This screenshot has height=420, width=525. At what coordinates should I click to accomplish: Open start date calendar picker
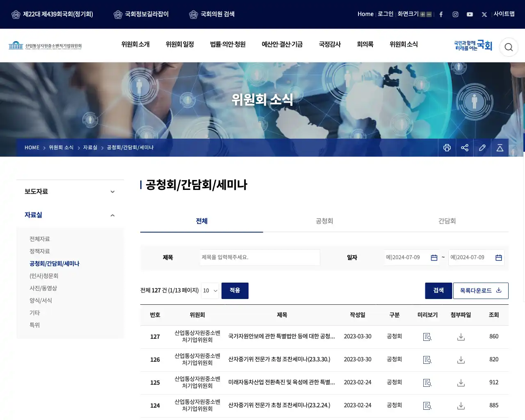434,258
